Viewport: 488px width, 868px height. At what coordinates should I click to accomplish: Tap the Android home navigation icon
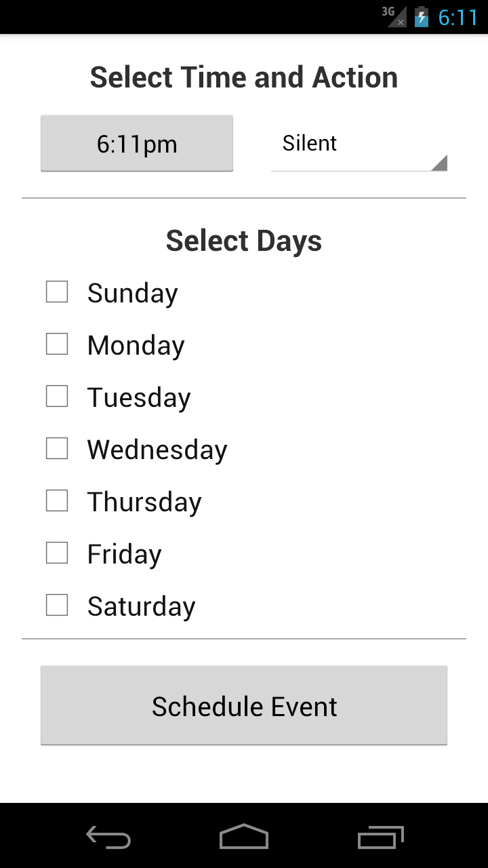point(244,837)
